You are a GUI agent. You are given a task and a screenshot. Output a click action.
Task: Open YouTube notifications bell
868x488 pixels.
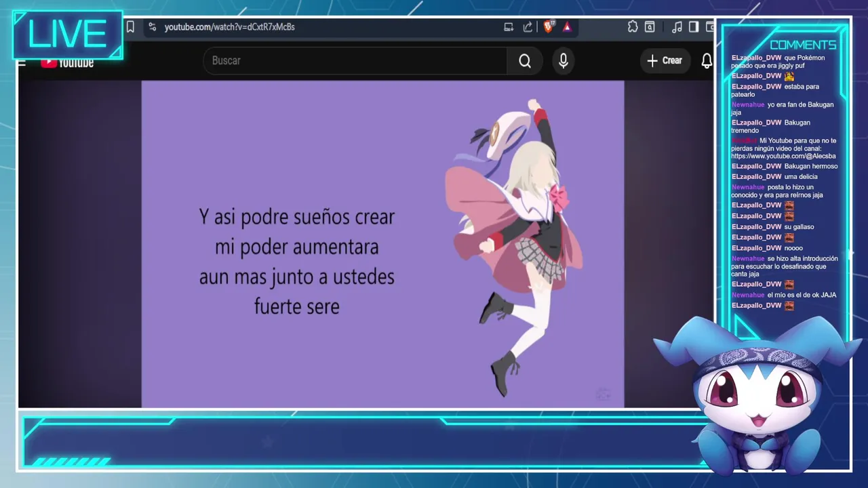pyautogui.click(x=707, y=61)
